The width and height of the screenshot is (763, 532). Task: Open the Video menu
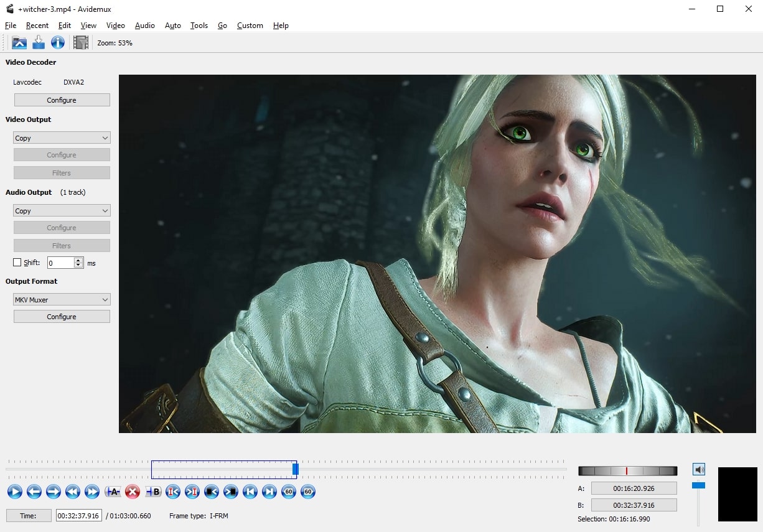tap(116, 26)
